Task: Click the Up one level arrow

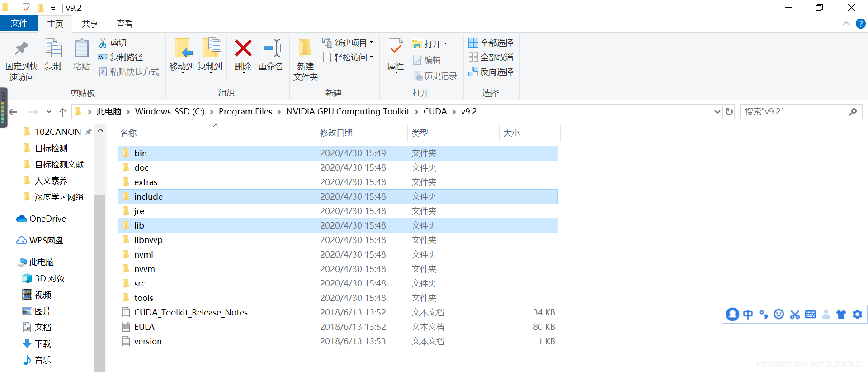Action: coord(63,112)
